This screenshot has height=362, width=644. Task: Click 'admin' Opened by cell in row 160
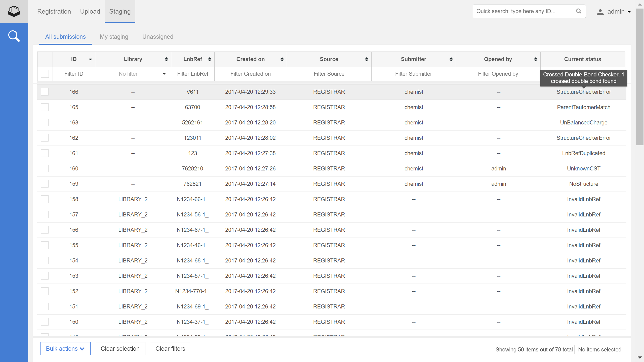point(499,169)
